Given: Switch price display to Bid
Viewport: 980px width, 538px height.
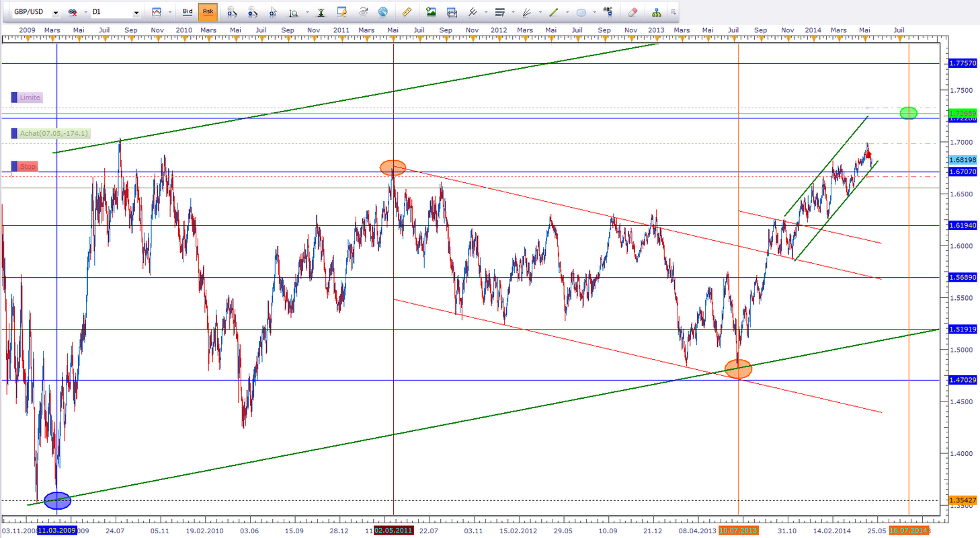Looking at the screenshot, I should click(x=188, y=12).
